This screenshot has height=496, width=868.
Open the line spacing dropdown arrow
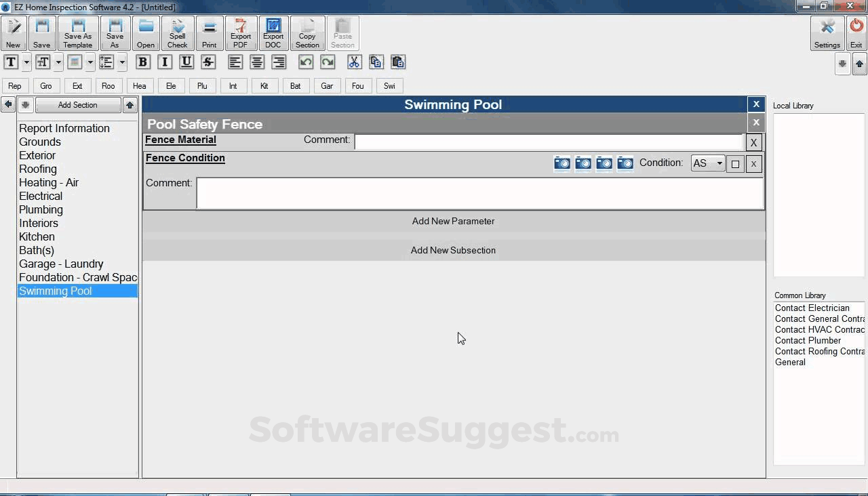122,62
